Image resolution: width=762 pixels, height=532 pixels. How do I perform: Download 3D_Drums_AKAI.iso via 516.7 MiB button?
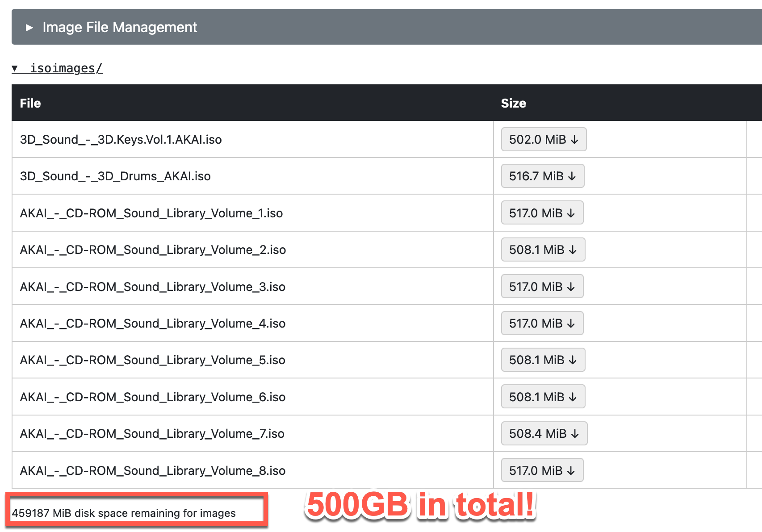click(542, 176)
